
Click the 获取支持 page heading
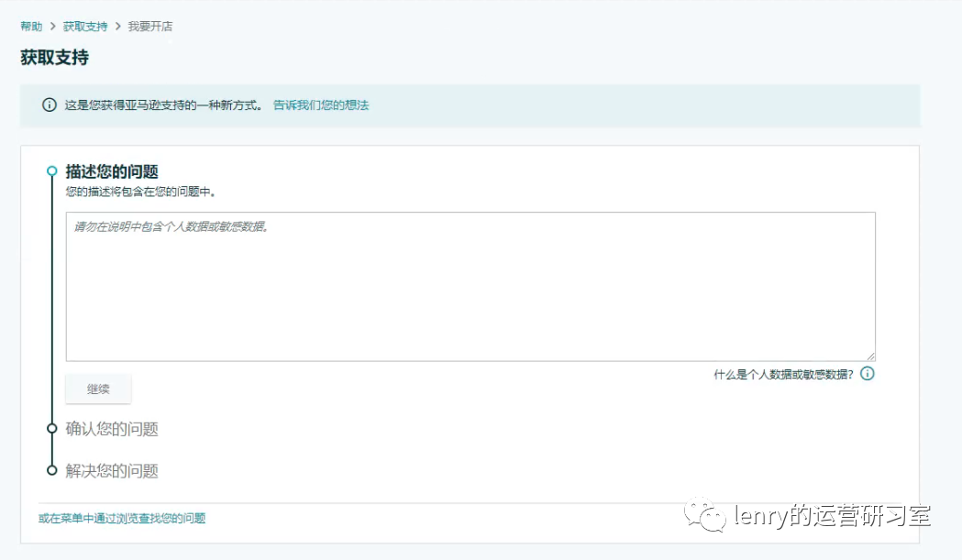click(55, 58)
